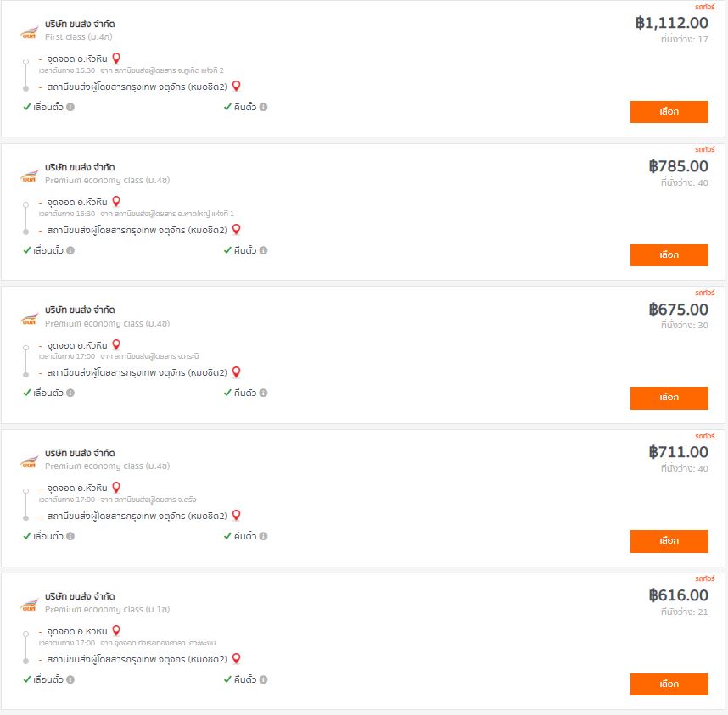Choose the ฿675.00 trip via เลือก button
The height and width of the screenshot is (715, 728).
(x=669, y=398)
